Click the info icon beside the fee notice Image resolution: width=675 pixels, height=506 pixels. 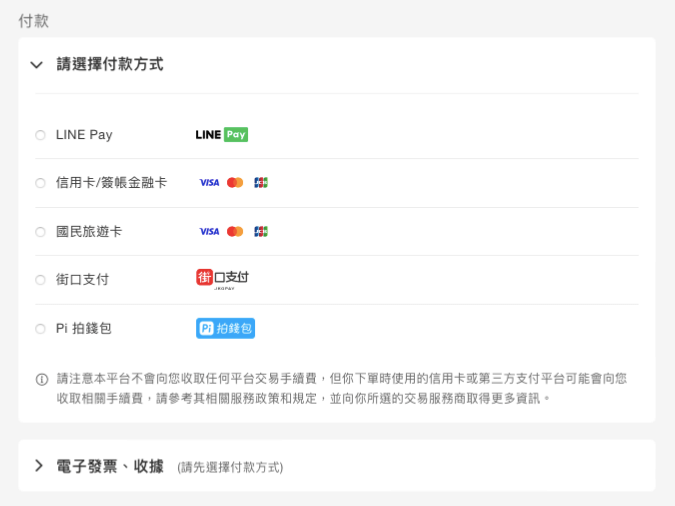41,379
